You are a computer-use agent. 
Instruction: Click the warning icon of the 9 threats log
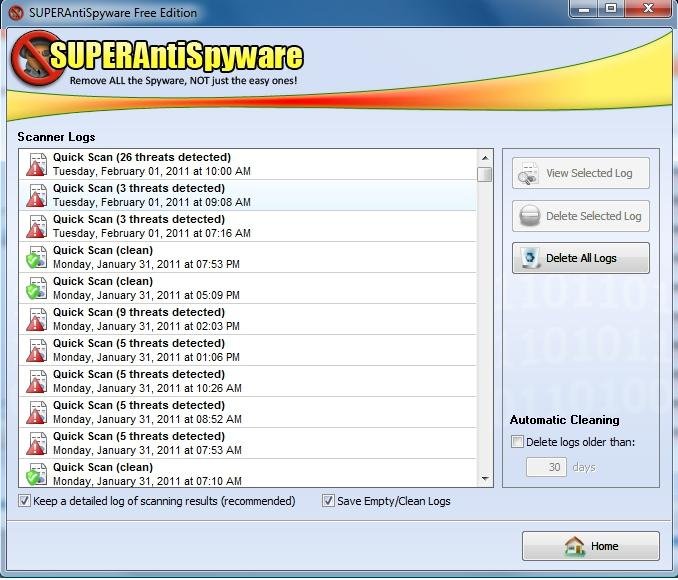pos(36,320)
